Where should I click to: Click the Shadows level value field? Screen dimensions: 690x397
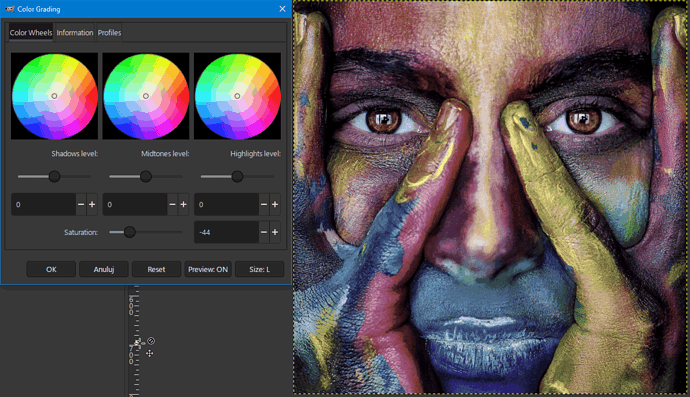pyautogui.click(x=44, y=204)
